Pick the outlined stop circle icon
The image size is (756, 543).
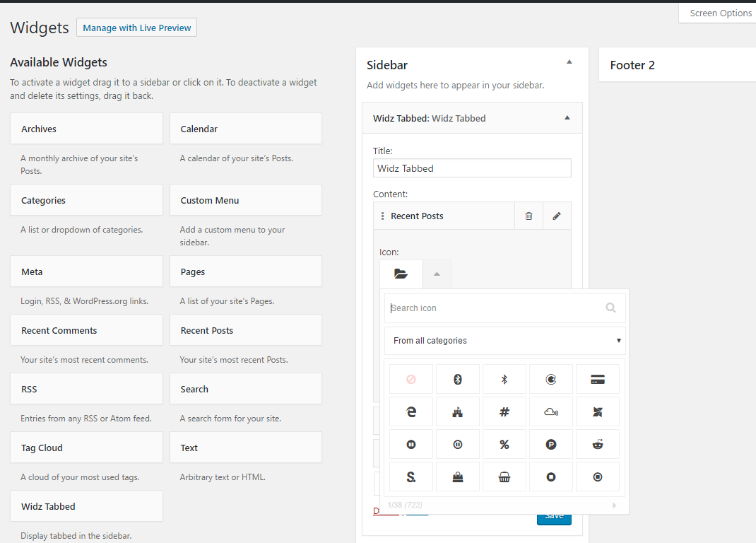click(x=597, y=477)
